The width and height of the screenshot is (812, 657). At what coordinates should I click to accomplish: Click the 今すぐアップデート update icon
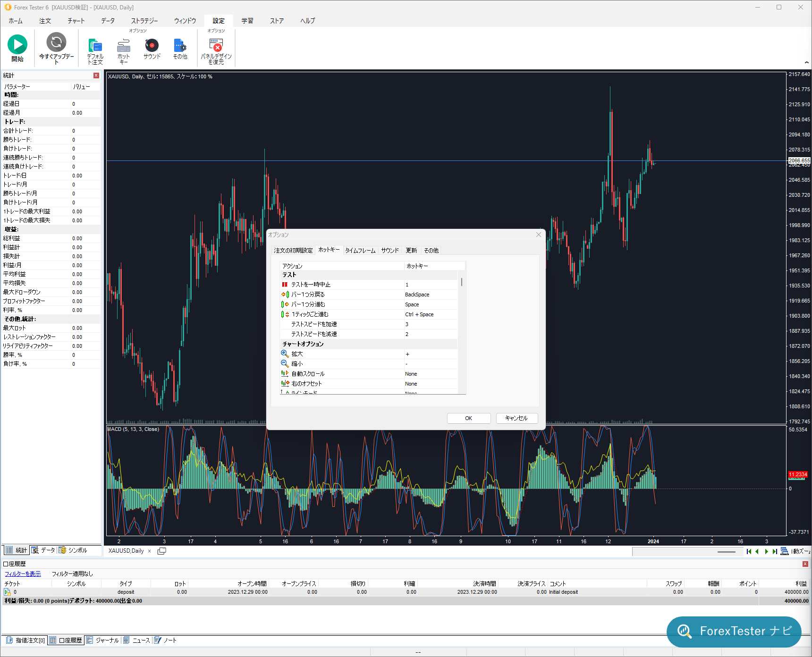(56, 42)
